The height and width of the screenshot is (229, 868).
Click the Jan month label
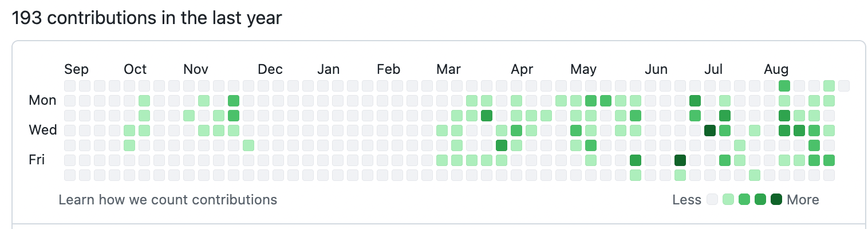(x=329, y=70)
